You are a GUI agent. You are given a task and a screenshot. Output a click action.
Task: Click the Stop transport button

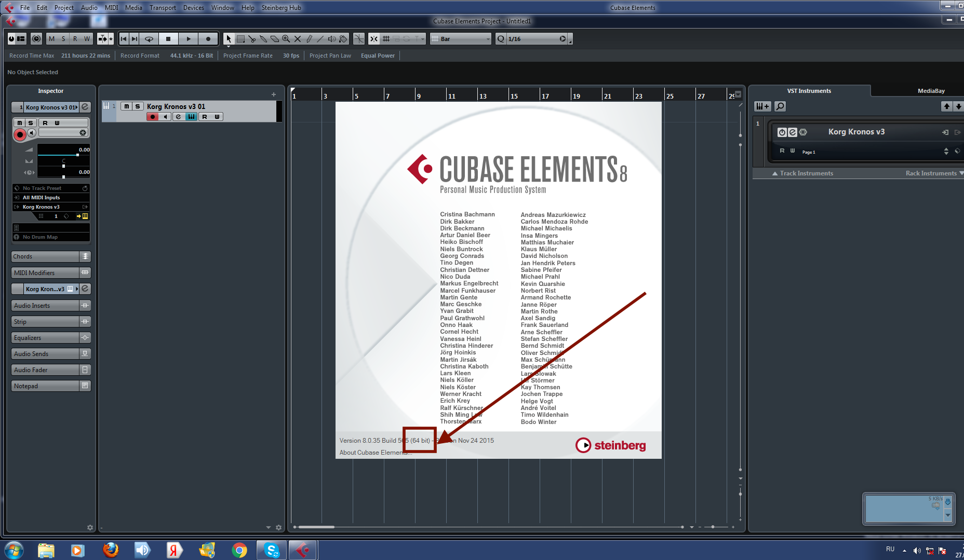[168, 39]
